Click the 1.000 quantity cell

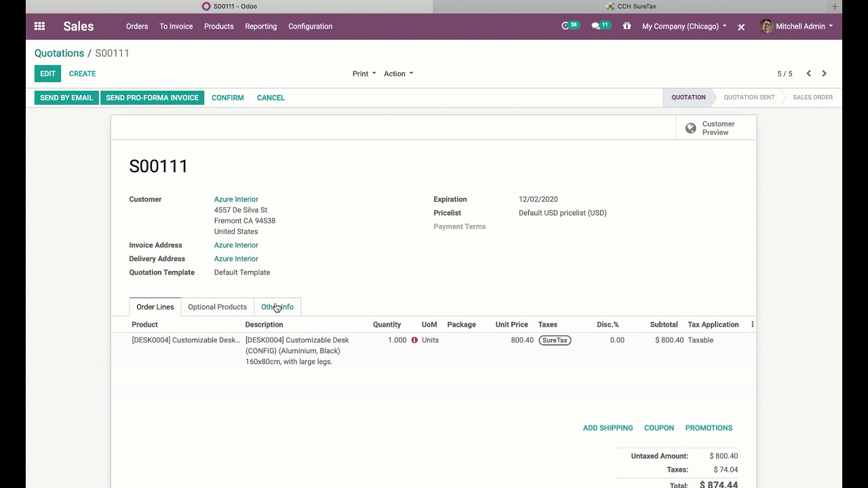point(397,340)
